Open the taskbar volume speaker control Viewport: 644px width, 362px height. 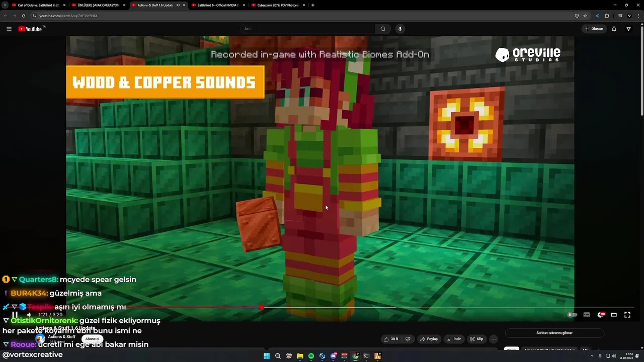tap(614, 356)
